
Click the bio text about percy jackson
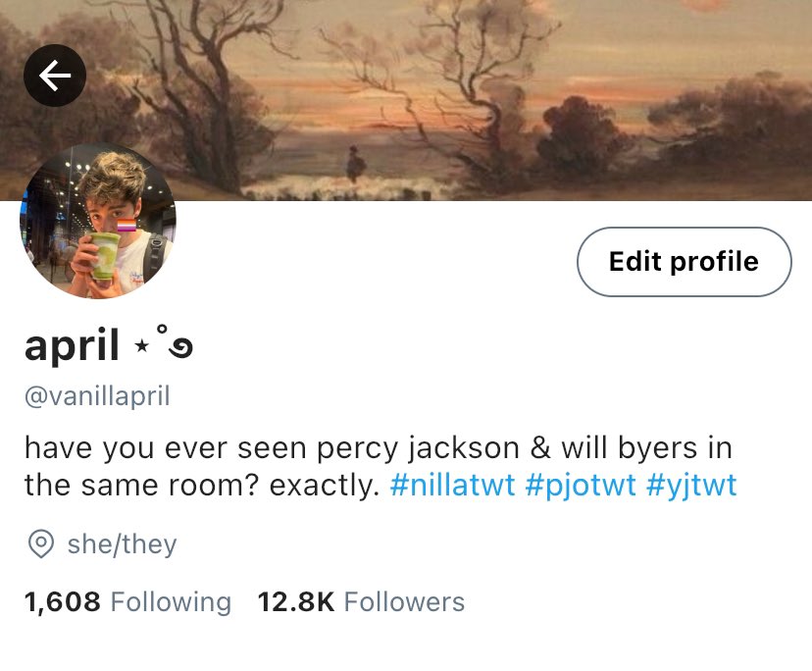pos(378,467)
